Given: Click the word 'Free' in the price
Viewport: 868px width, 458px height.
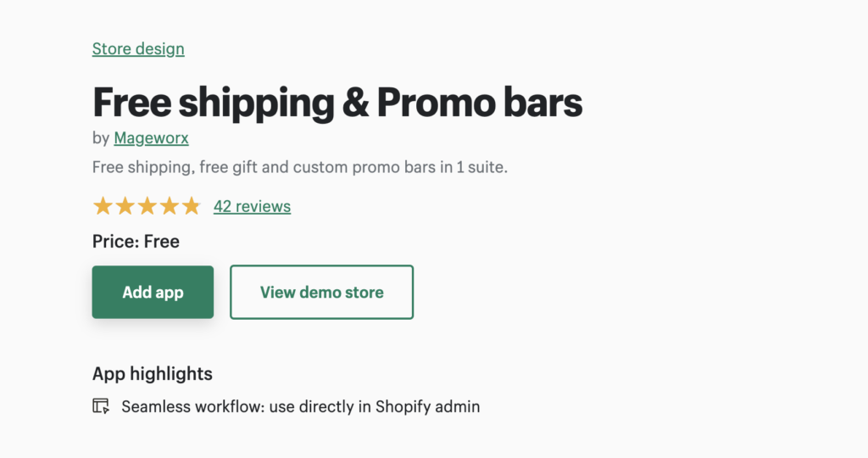Looking at the screenshot, I should click(162, 242).
